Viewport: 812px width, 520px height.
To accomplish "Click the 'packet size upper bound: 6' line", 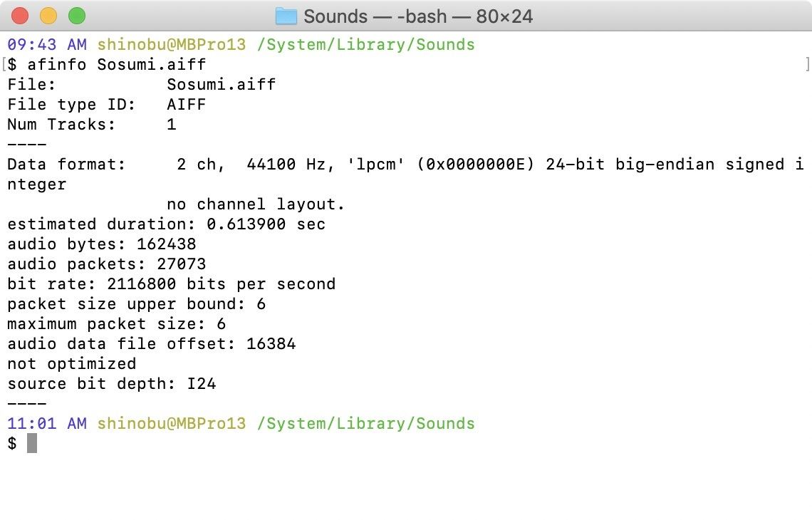I will click(137, 304).
